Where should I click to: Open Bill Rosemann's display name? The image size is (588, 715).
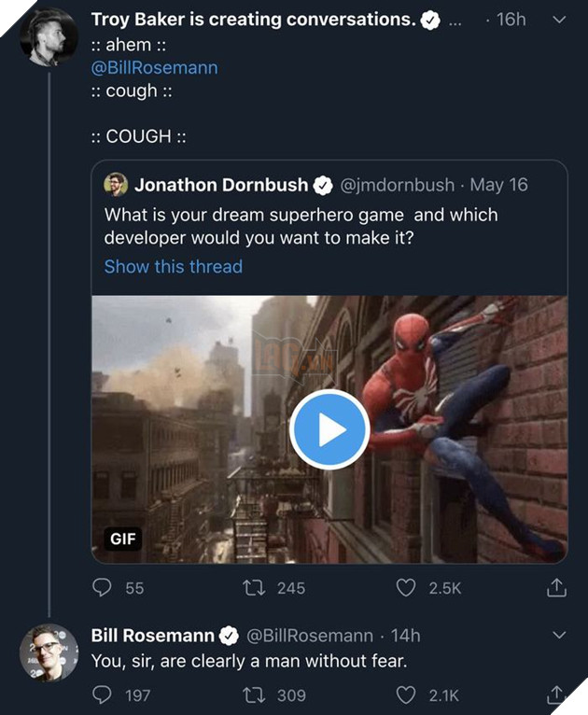(x=153, y=636)
